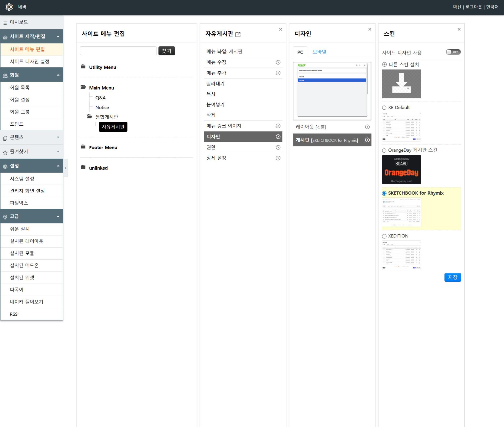Image resolution: width=504 pixels, height=427 pixels.
Task: Click the 찾기 search button
Action: coord(166,51)
